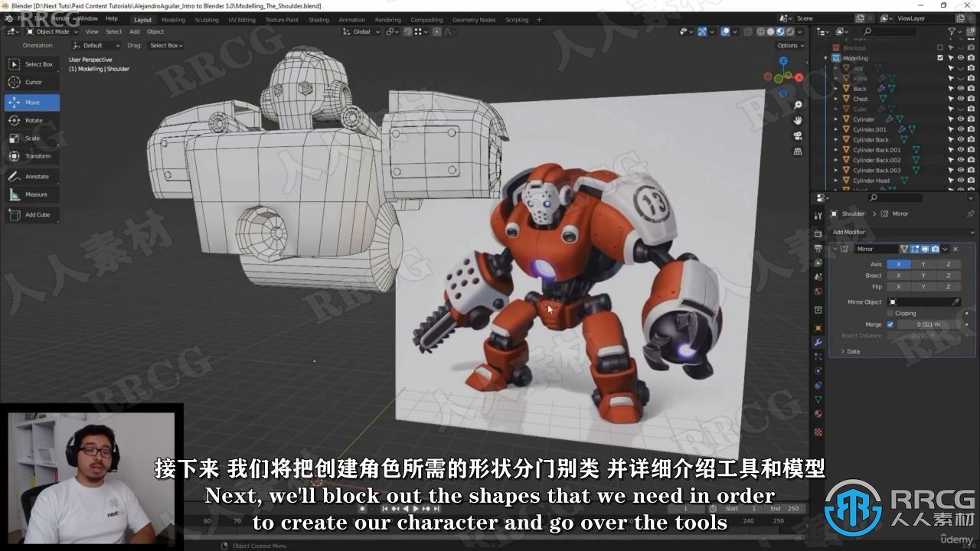
Task: Expand the Cylinder.001 tree item
Action: (836, 129)
